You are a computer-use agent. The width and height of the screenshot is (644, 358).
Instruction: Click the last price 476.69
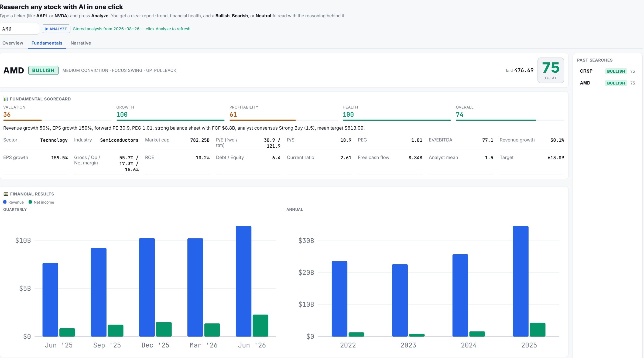click(524, 70)
